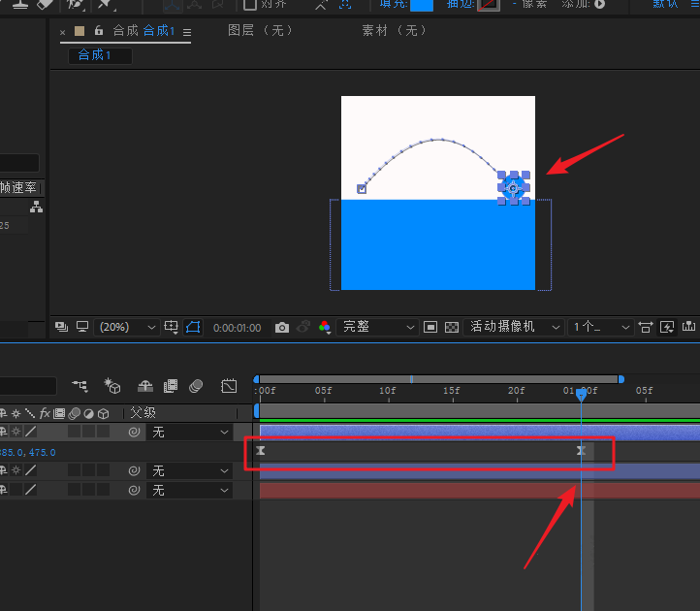The image size is (700, 611).
Task: Open the 活动摄像机 camera view dropdown
Action: [514, 328]
